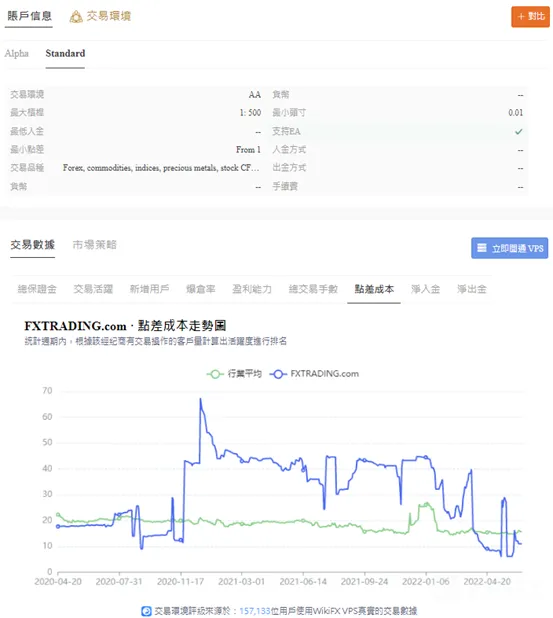
Task: Select the Standard account tab
Action: coord(65,53)
